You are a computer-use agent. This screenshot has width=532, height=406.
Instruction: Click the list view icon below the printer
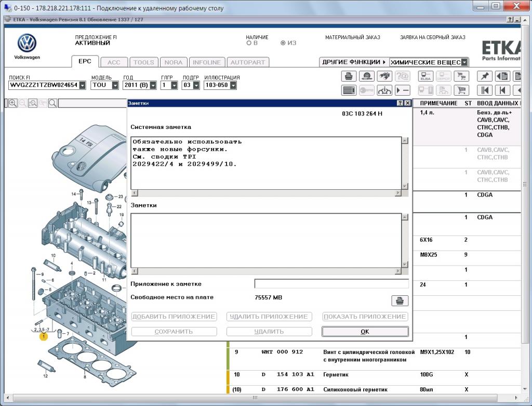(x=349, y=90)
